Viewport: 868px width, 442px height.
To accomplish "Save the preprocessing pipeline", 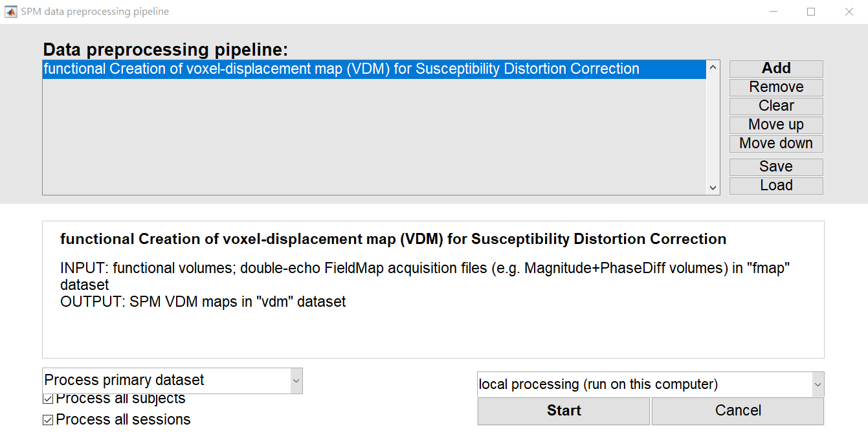I will coord(776,167).
